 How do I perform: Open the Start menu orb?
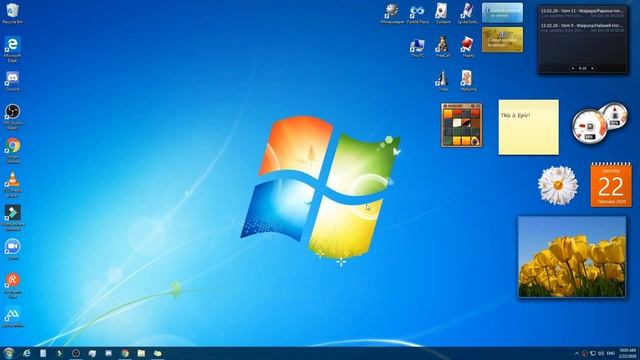click(9, 353)
